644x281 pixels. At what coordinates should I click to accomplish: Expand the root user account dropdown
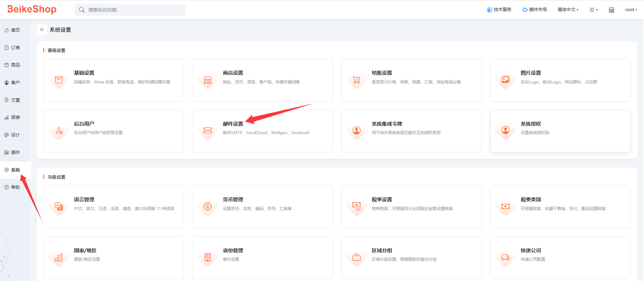pyautogui.click(x=630, y=10)
